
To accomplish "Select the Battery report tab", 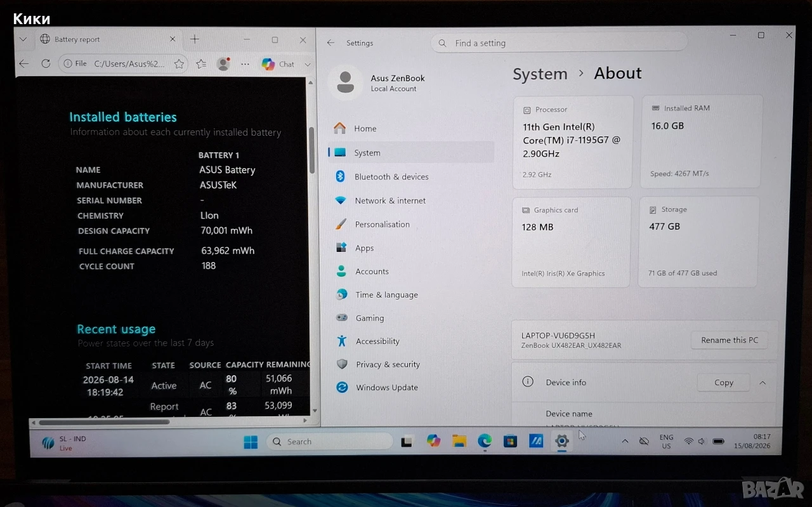I will [x=108, y=39].
